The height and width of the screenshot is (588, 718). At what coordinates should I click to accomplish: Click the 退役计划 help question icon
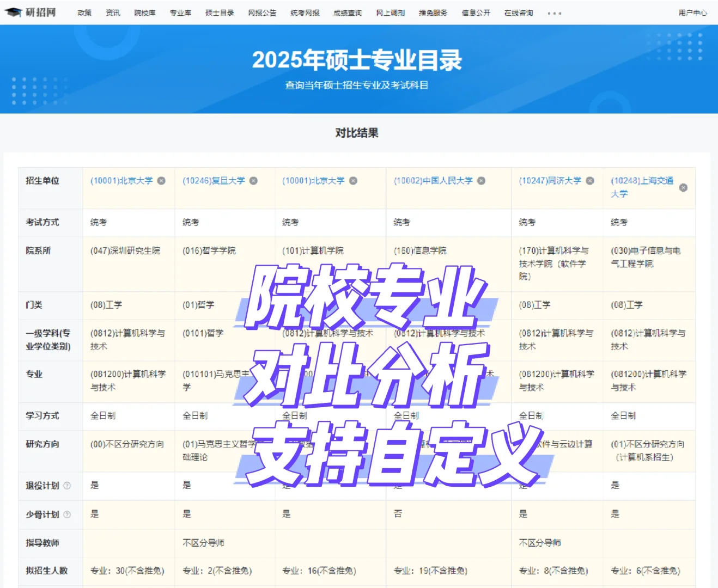pos(68,486)
